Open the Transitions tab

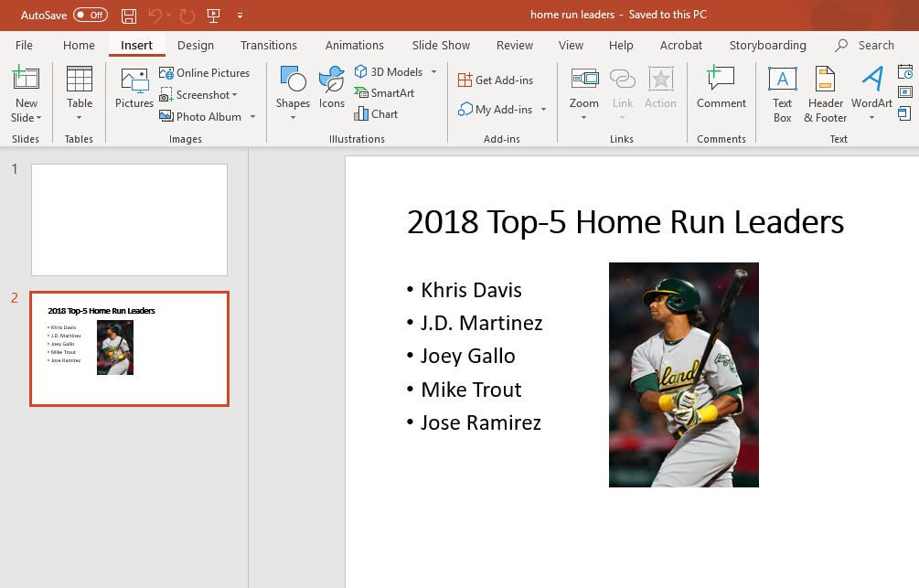pos(268,45)
